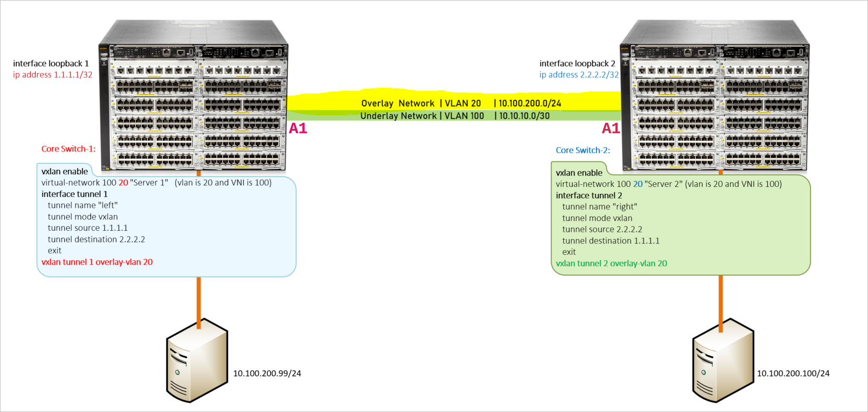Select the 'interface loopback 1' text

51,63
